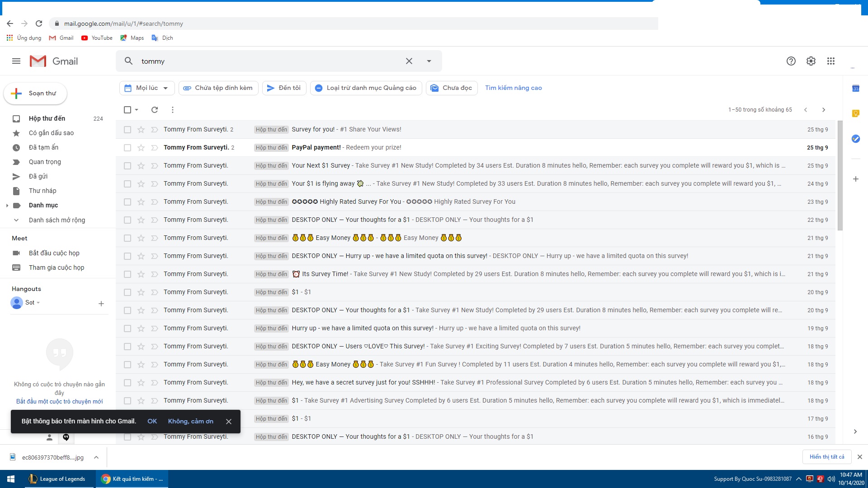Open the Tasks side panel icon
This screenshot has height=488, width=868.
coord(855,139)
